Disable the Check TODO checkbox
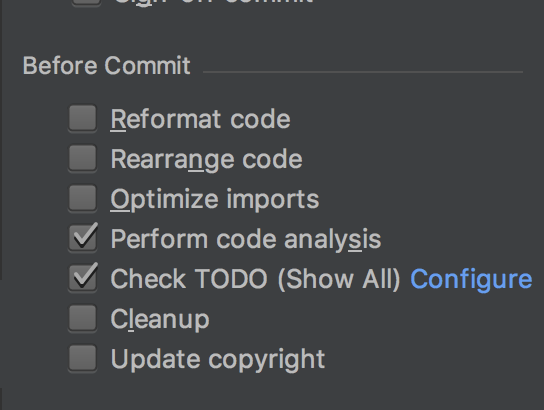The width and height of the screenshot is (544, 410). (83, 278)
